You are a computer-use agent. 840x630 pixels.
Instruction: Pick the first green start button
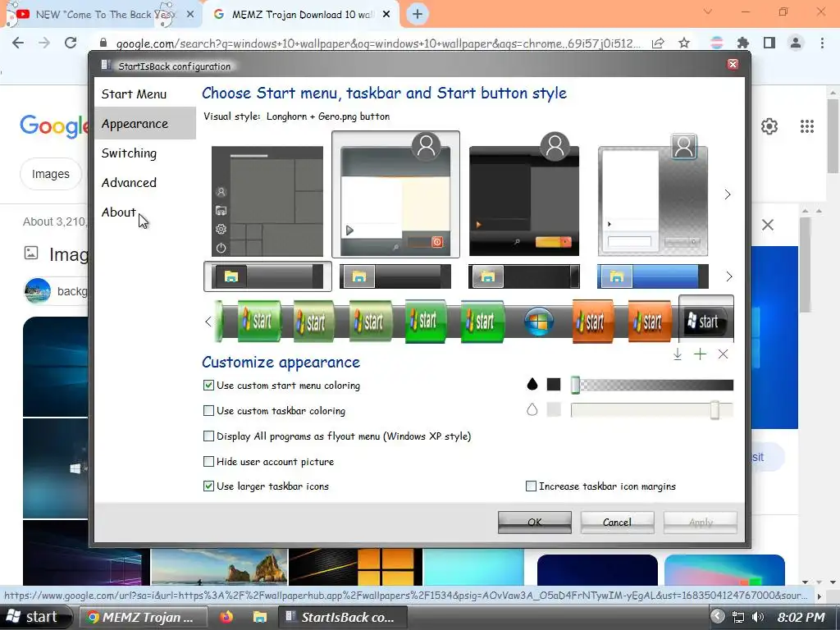coord(258,321)
